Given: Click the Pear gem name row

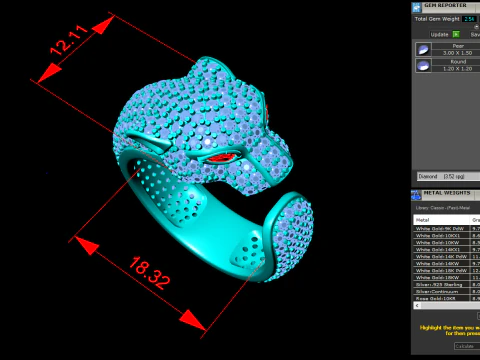Looking at the screenshot, I should [456, 46].
